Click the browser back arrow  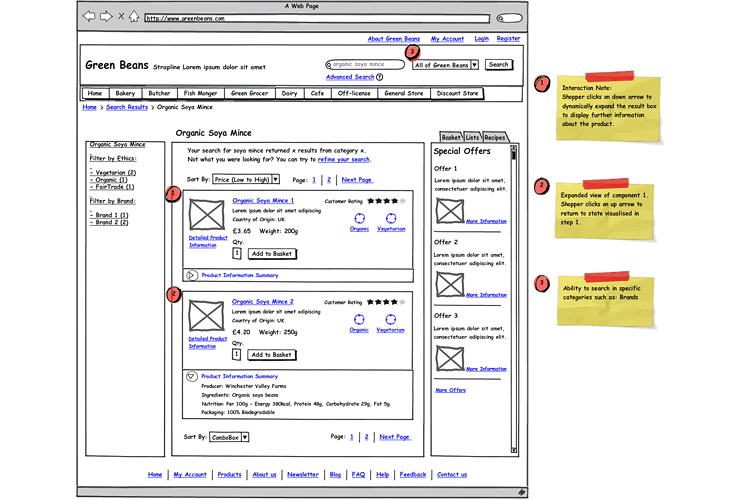coord(89,17)
